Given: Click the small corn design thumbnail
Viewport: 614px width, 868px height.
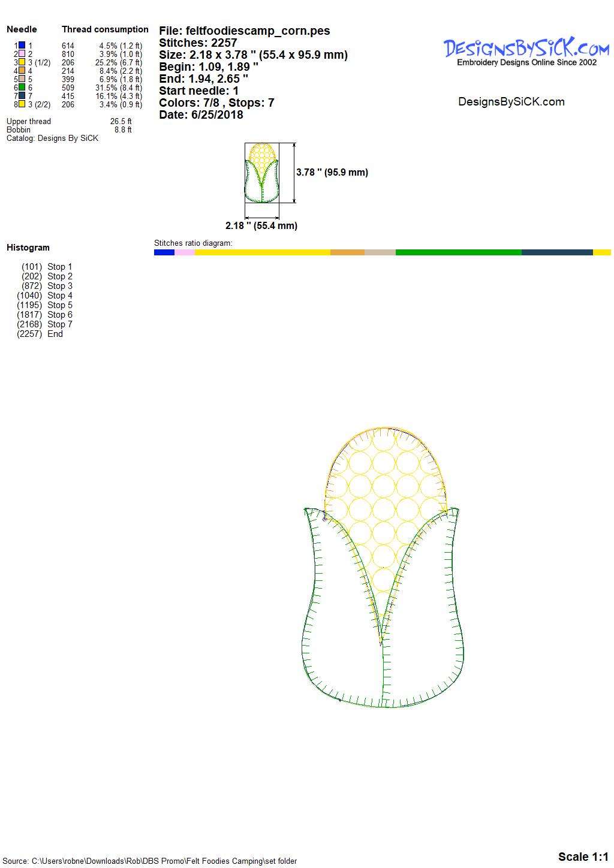Looking at the screenshot, I should [x=262, y=173].
